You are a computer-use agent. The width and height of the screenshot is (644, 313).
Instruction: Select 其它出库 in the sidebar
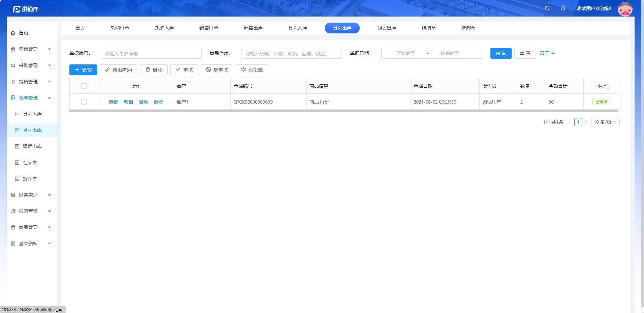(x=32, y=130)
